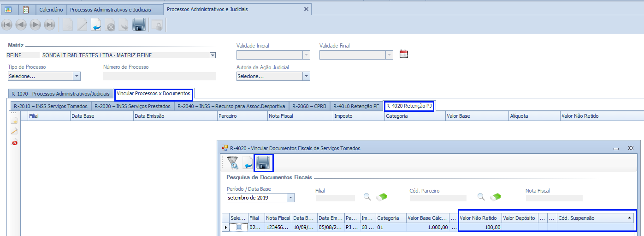Image resolution: width=644 pixels, height=236 pixels.
Task: Click the add row icon in grid side toolbar
Action: (x=14, y=121)
